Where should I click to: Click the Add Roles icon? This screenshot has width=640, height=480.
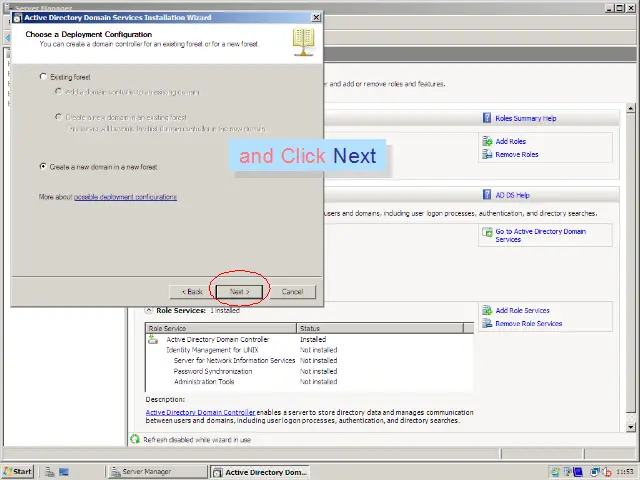(x=487, y=141)
